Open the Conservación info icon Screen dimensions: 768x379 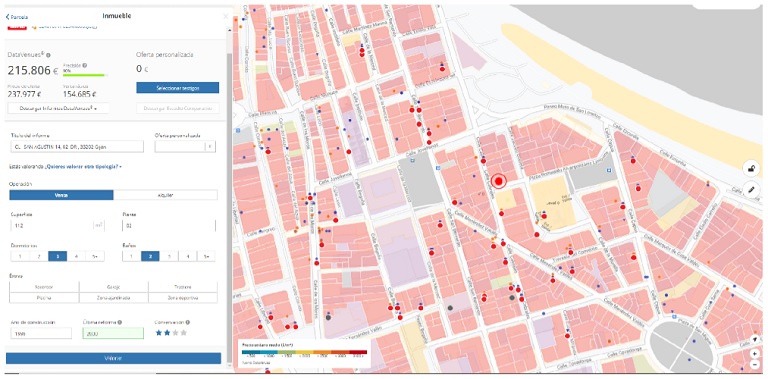pyautogui.click(x=188, y=322)
